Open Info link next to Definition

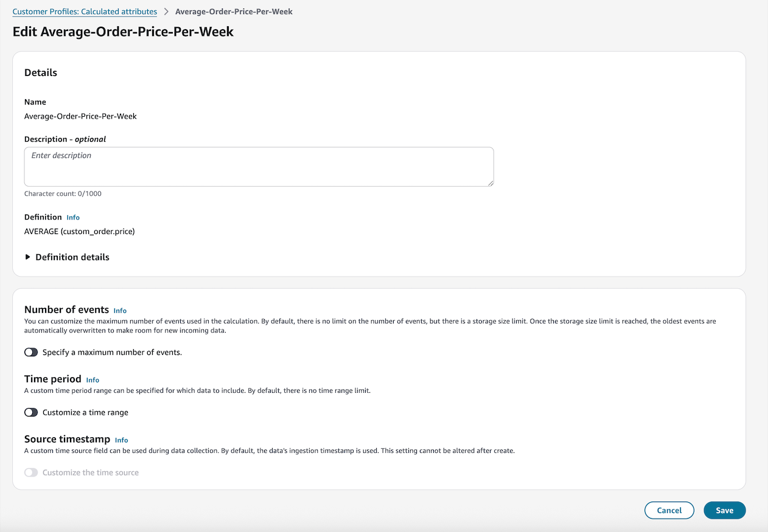[x=73, y=218]
